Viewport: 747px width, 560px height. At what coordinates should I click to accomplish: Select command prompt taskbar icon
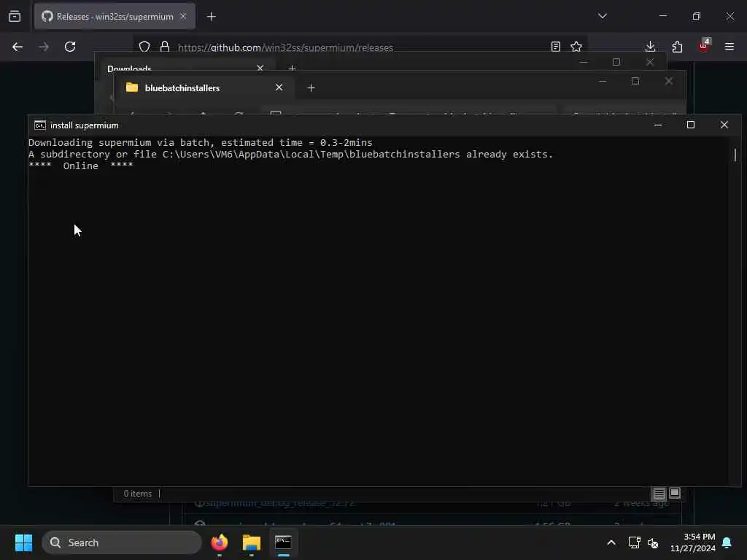coord(284,542)
